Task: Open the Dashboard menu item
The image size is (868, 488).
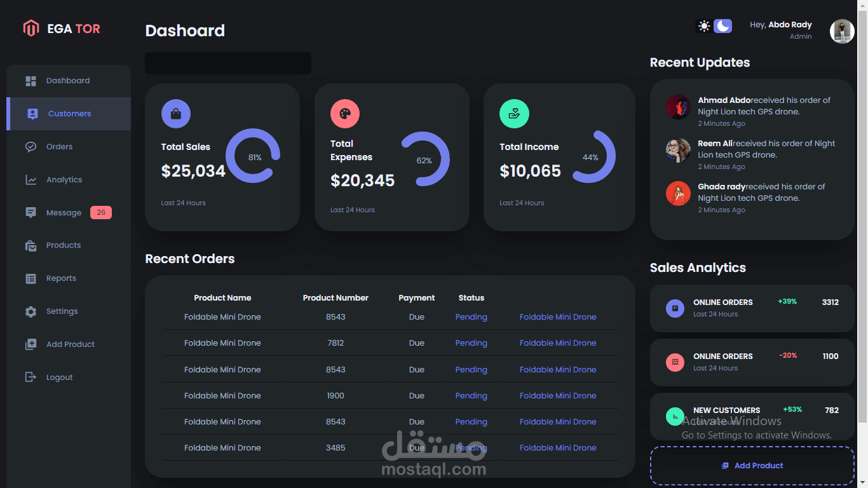Action: [69, 81]
